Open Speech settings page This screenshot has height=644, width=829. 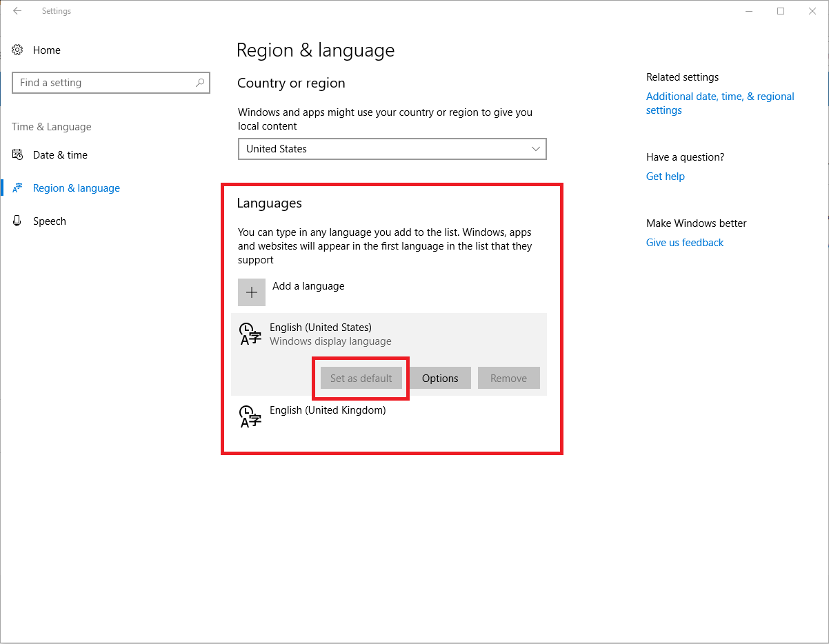[50, 221]
